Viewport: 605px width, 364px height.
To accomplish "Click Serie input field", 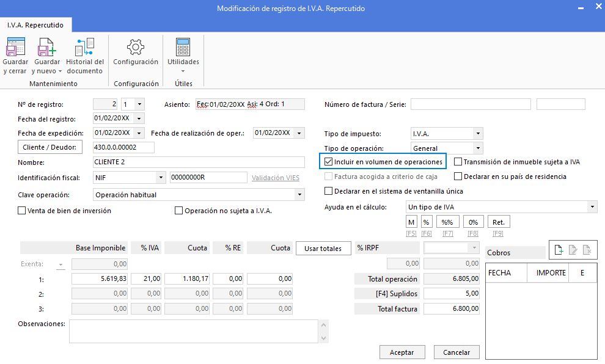I will coord(560,104).
